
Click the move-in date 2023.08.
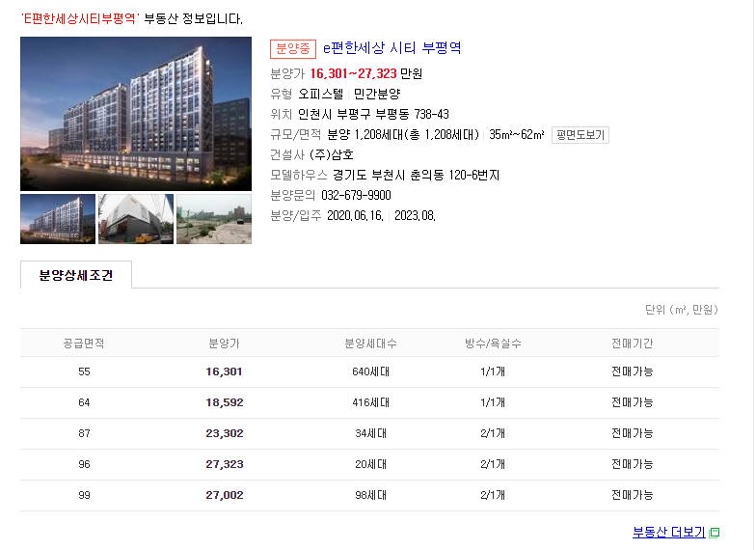415,216
